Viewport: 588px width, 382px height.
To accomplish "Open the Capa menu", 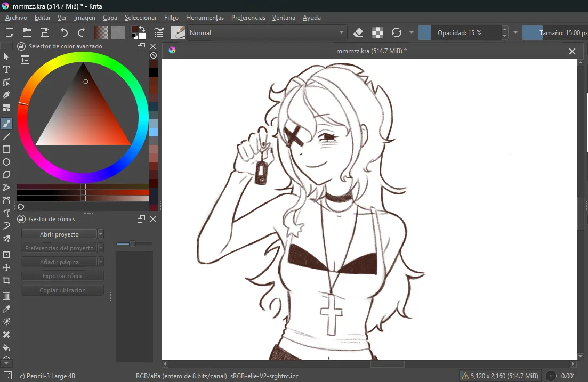I will pos(110,17).
